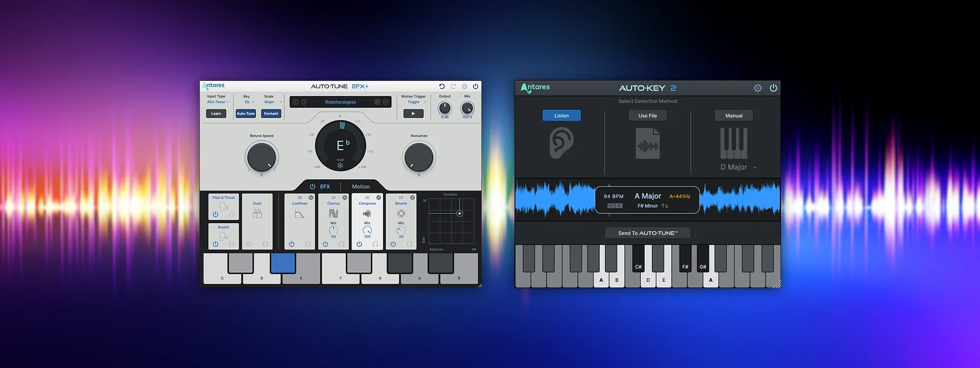Toggle the Auto-Tune button
The image size is (980, 368).
pyautogui.click(x=245, y=113)
